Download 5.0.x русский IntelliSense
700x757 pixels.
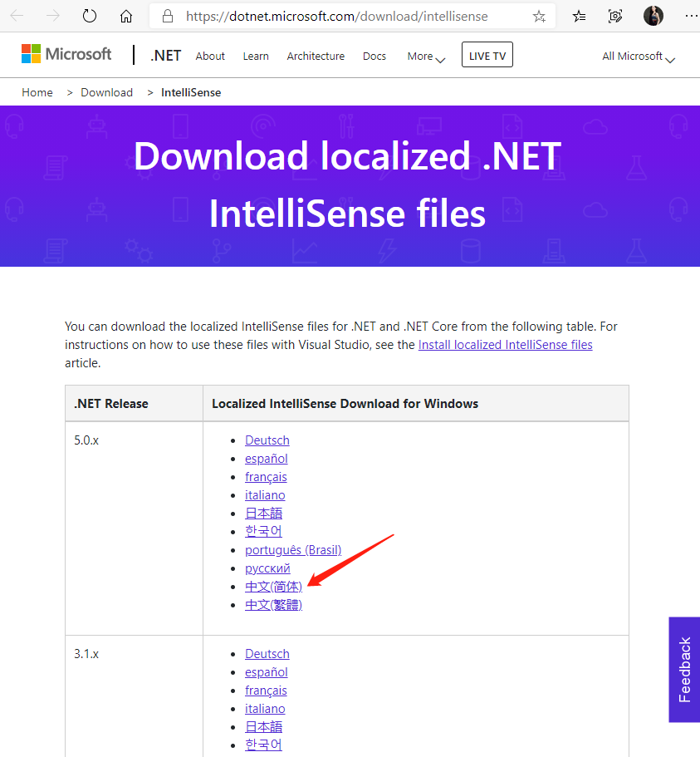[267, 568]
